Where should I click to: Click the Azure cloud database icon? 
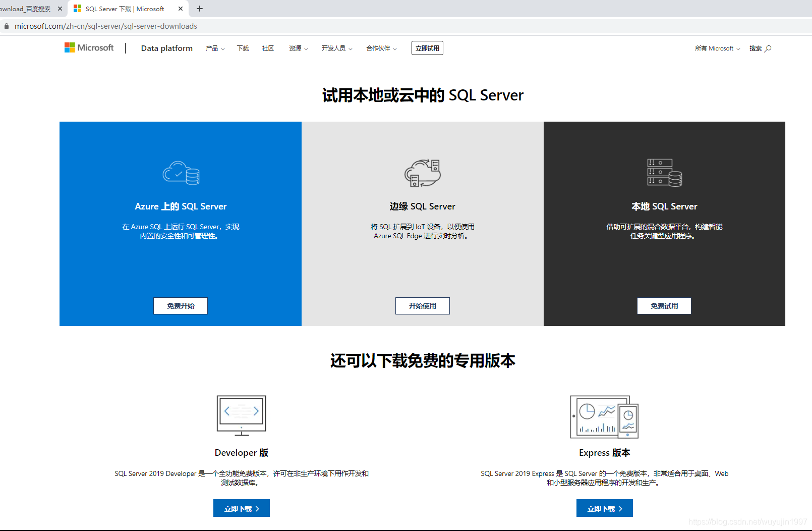(x=181, y=173)
